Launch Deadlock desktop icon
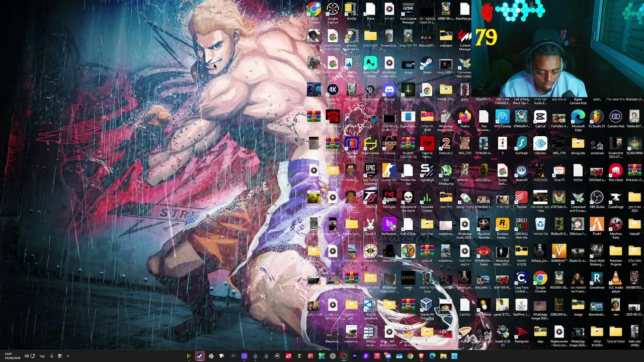 [370, 254]
